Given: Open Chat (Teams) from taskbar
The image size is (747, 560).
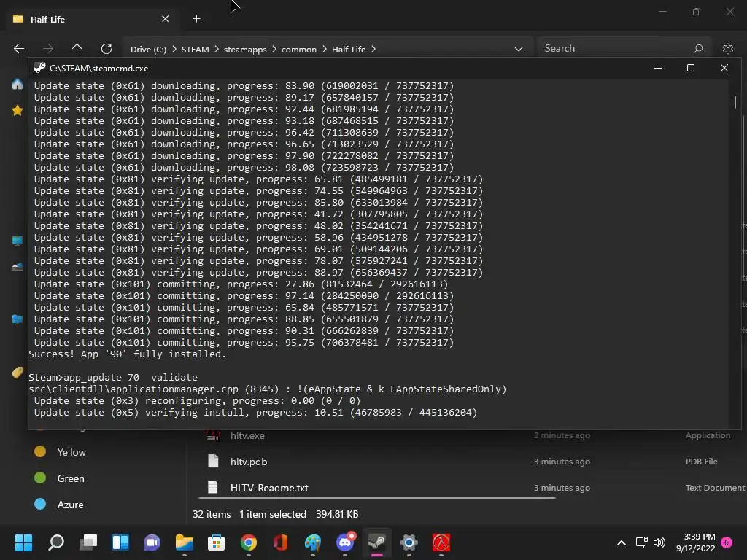Looking at the screenshot, I should pyautogui.click(x=152, y=542).
